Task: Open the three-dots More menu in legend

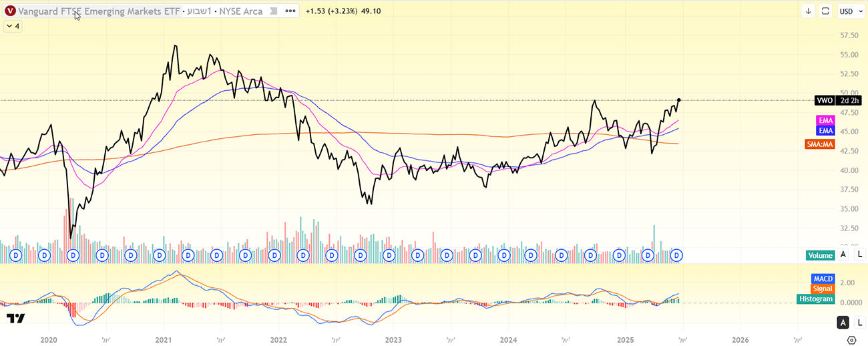Action: [x=290, y=11]
